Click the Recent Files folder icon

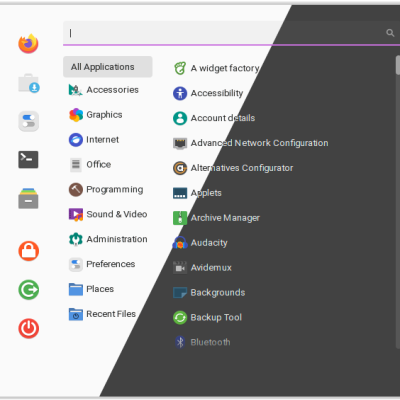click(x=76, y=314)
